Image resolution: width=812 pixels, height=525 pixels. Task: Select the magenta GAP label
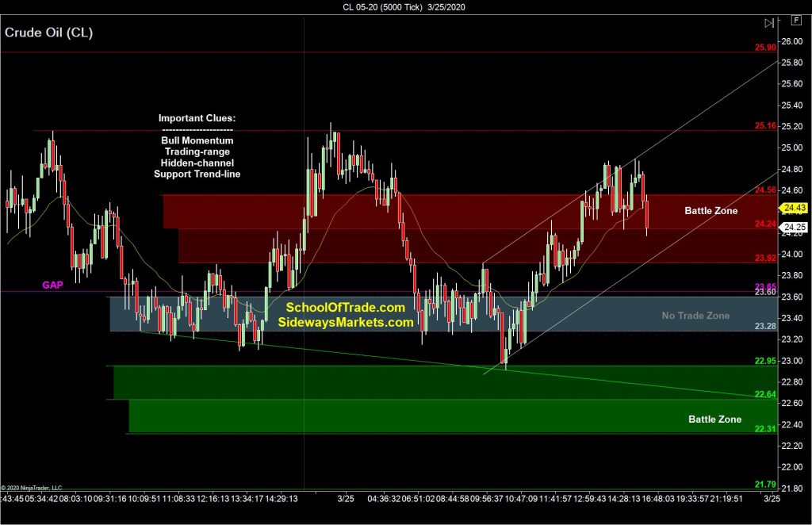pyautogui.click(x=53, y=285)
